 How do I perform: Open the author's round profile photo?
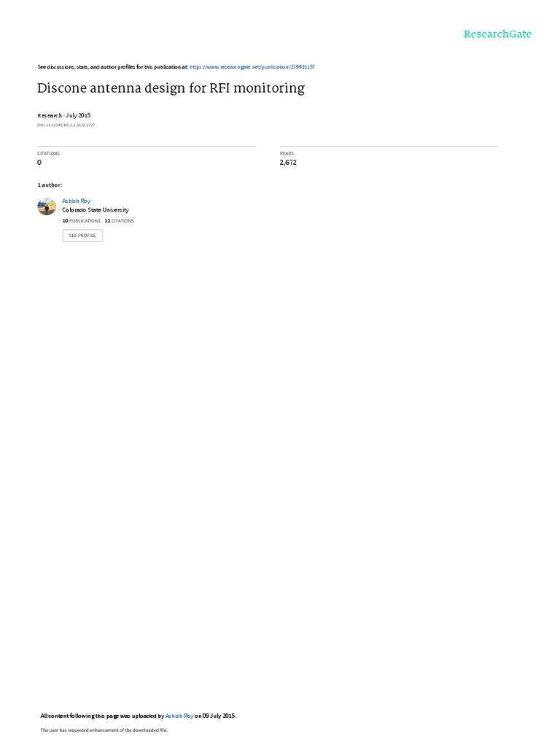tap(47, 206)
